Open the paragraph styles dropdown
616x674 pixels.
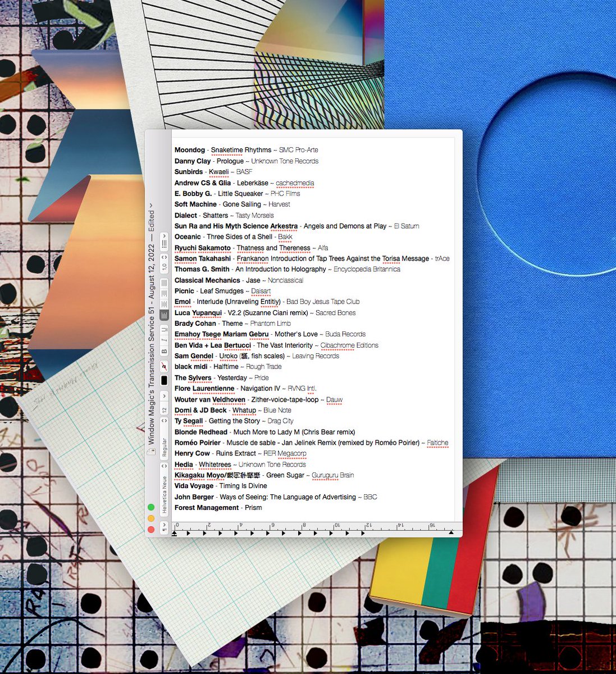pos(164,527)
